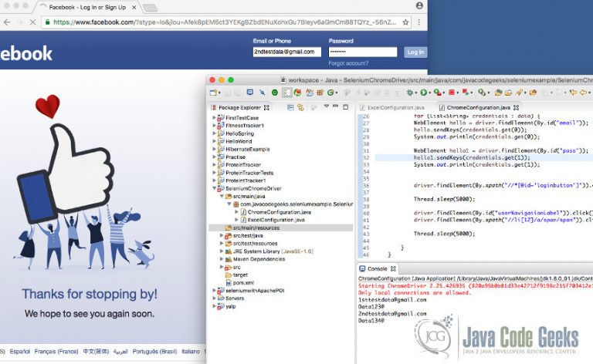Click code line 32 hello1.sendKeys in editor
The width and height of the screenshot is (593, 364).
click(472, 157)
